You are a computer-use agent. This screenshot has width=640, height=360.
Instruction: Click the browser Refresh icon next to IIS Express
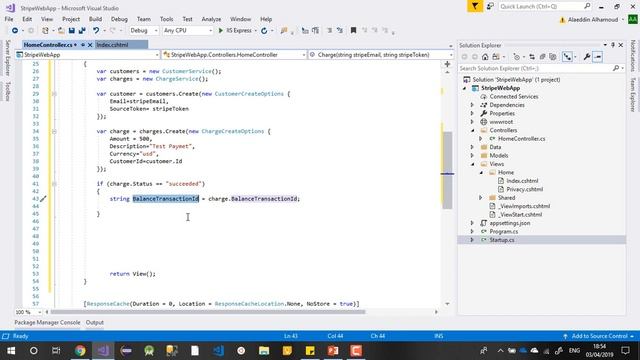tap(264, 31)
